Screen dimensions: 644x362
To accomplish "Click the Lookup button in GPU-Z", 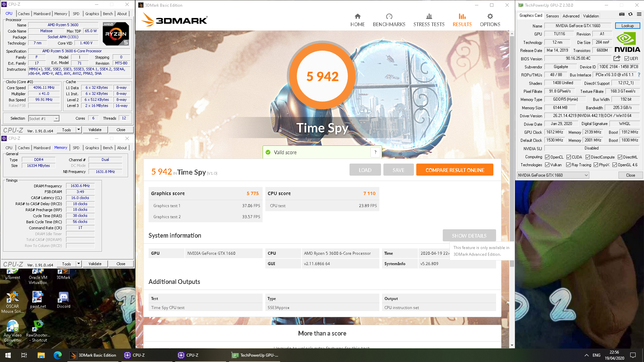I will pyautogui.click(x=628, y=26).
